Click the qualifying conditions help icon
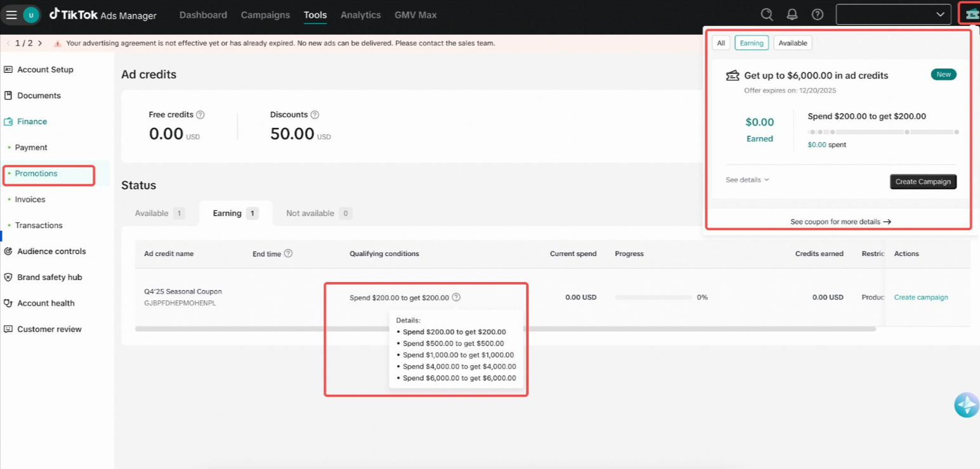This screenshot has height=469, width=980. tap(456, 297)
